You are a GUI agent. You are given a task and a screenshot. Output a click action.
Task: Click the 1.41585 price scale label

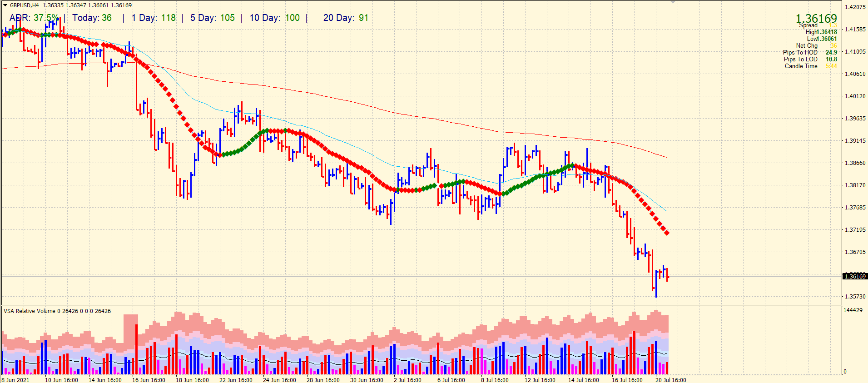pyautogui.click(x=855, y=30)
